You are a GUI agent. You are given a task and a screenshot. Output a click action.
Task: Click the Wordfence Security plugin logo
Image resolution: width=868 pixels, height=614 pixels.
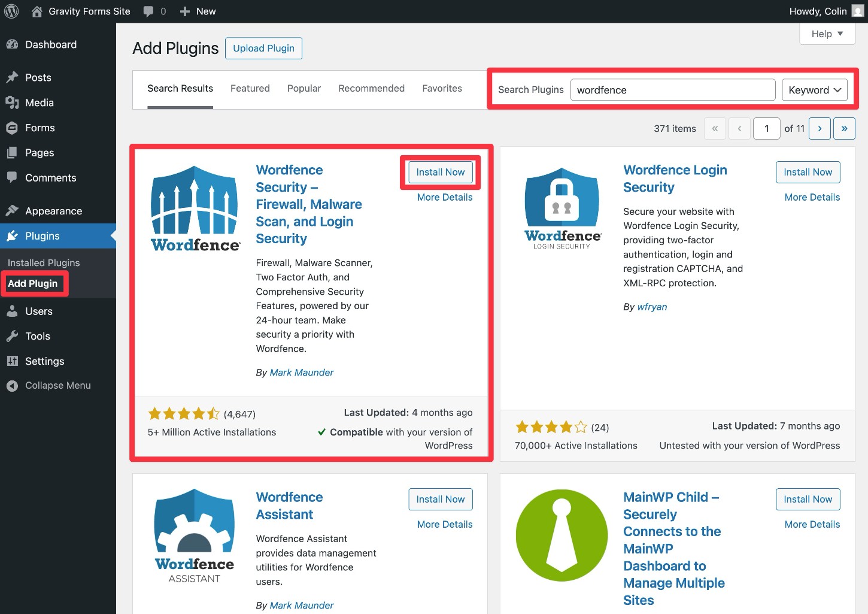point(195,209)
